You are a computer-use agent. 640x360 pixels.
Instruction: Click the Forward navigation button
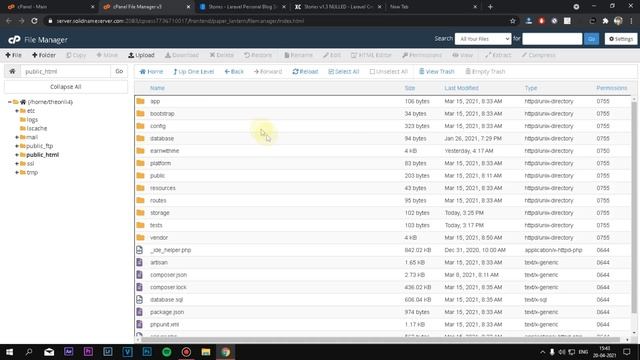pyautogui.click(x=268, y=71)
